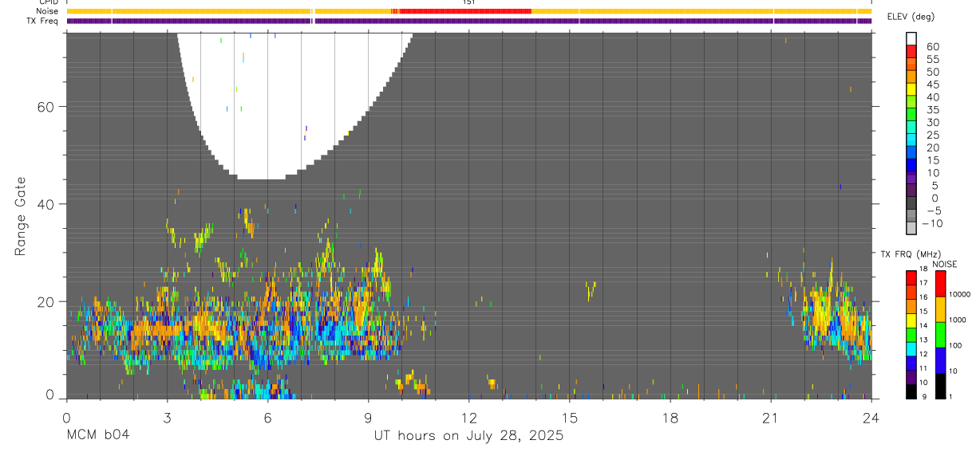This screenshot has width=980, height=452.
Task: Click the "Range Gate" y-axis title
Action: tap(21, 216)
